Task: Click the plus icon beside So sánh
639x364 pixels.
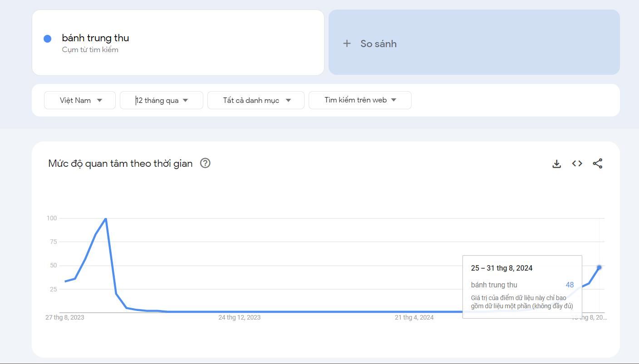Action: pyautogui.click(x=347, y=44)
